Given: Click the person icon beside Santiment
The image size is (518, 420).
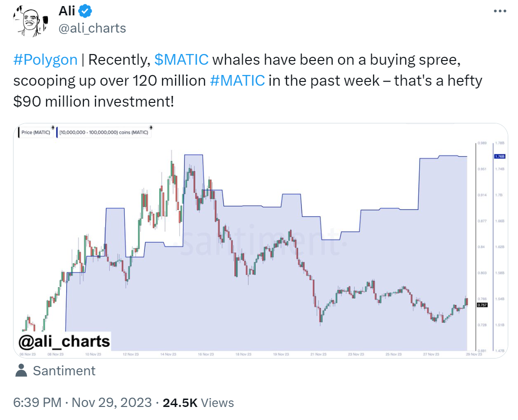Looking at the screenshot, I should (21, 371).
